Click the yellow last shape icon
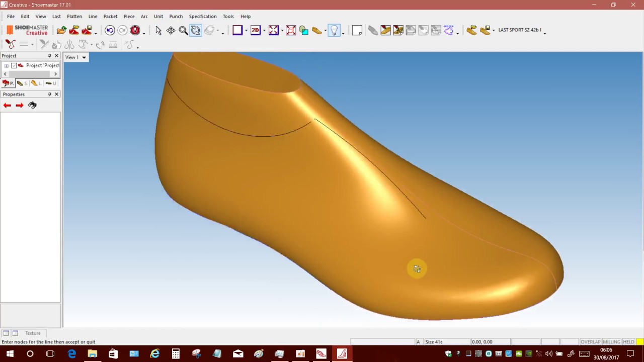This screenshot has width=644, height=362. [316, 30]
